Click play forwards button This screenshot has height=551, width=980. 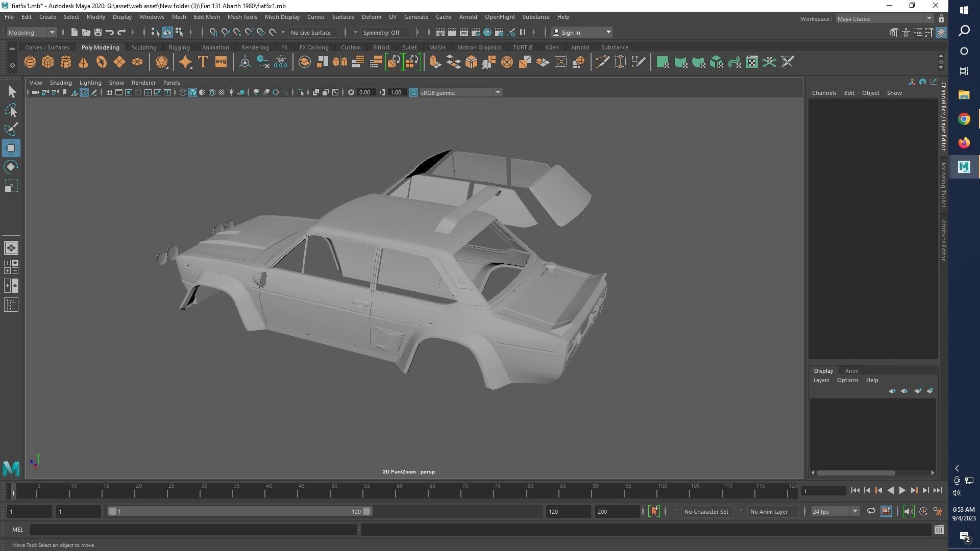[902, 491]
